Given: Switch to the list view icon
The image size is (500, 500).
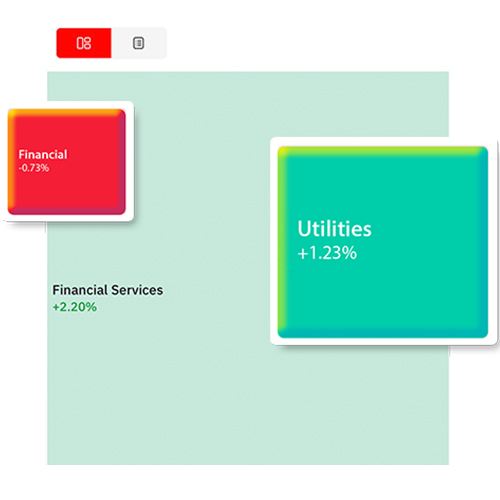Looking at the screenshot, I should pos(138,43).
